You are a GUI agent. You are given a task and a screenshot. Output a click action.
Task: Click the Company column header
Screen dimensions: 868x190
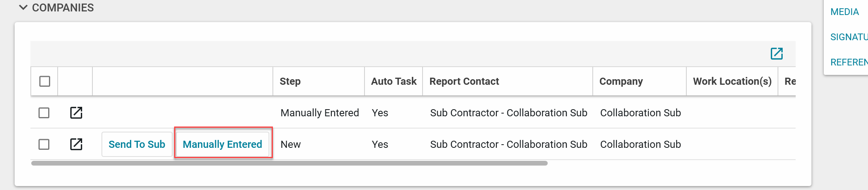pyautogui.click(x=621, y=81)
